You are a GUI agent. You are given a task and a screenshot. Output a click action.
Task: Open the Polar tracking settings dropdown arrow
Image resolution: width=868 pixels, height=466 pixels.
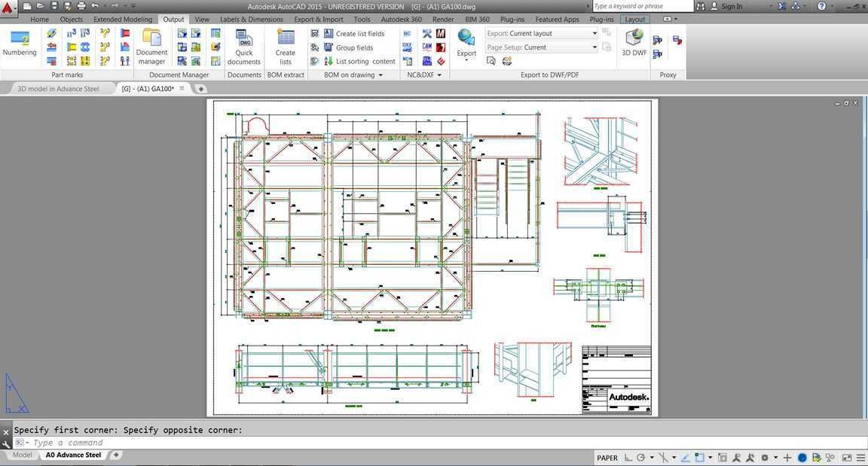click(652, 458)
